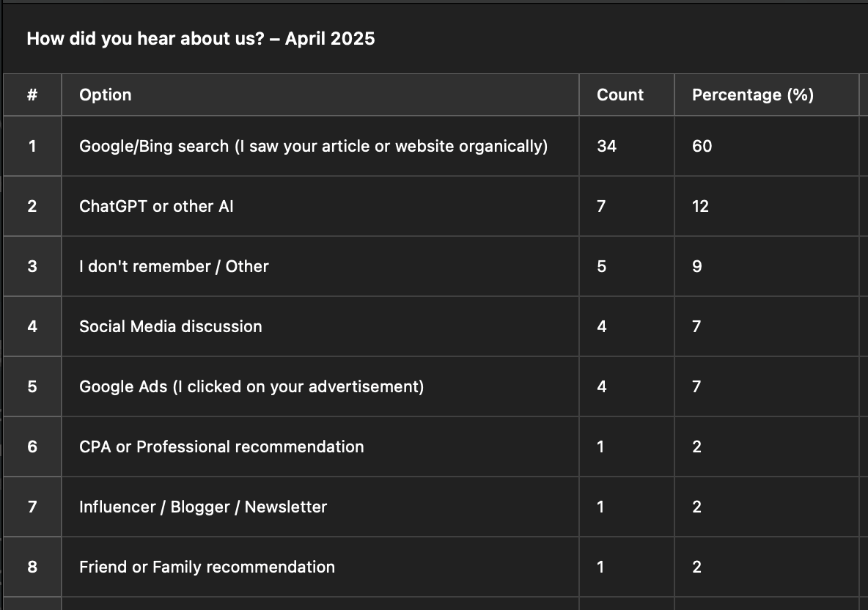Click the "Social Media discussion" cell

click(x=170, y=326)
